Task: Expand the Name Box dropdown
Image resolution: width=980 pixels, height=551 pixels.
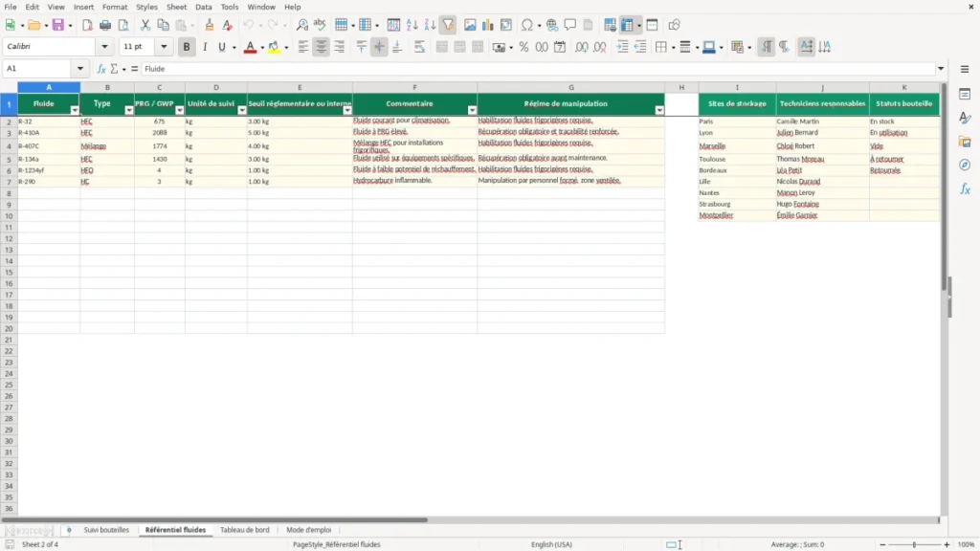Action: [x=80, y=69]
